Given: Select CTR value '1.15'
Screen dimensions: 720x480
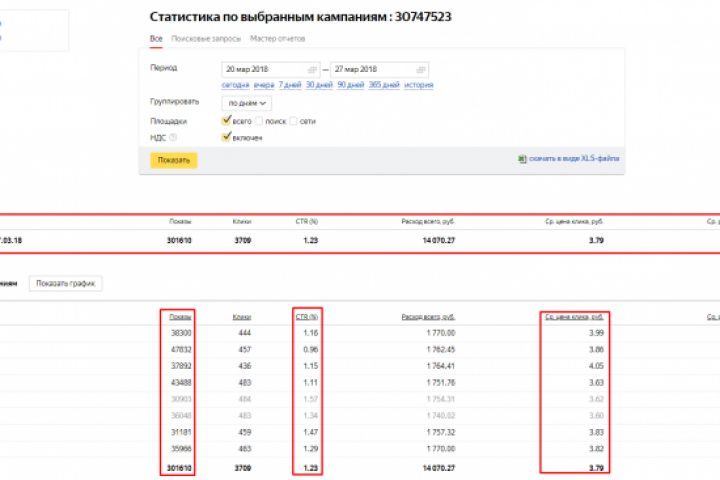Looking at the screenshot, I should coord(311,366).
